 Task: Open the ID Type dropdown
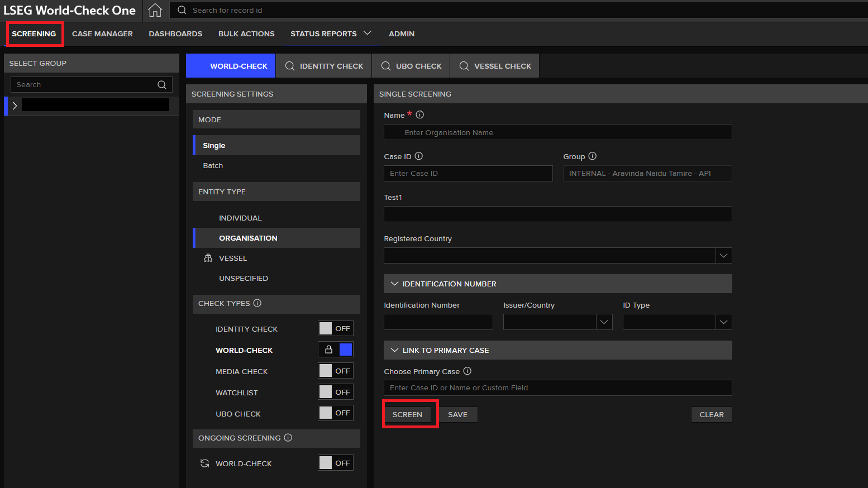724,322
